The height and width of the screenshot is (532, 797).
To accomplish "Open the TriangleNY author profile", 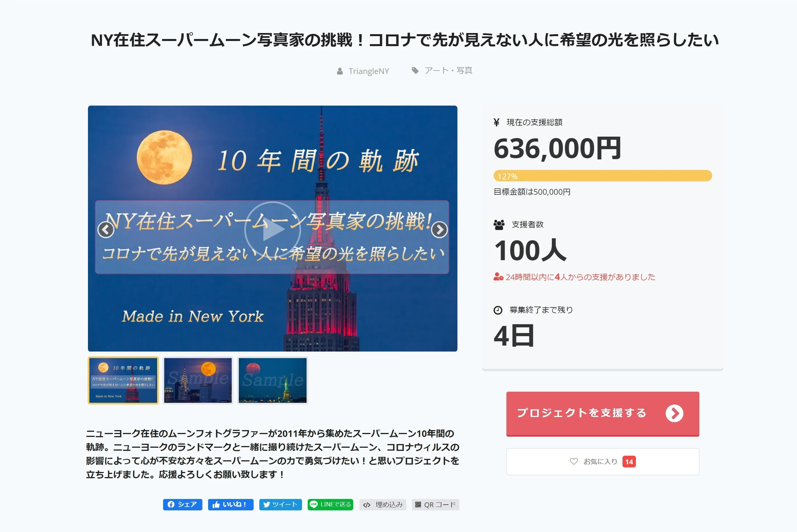I will (x=369, y=71).
